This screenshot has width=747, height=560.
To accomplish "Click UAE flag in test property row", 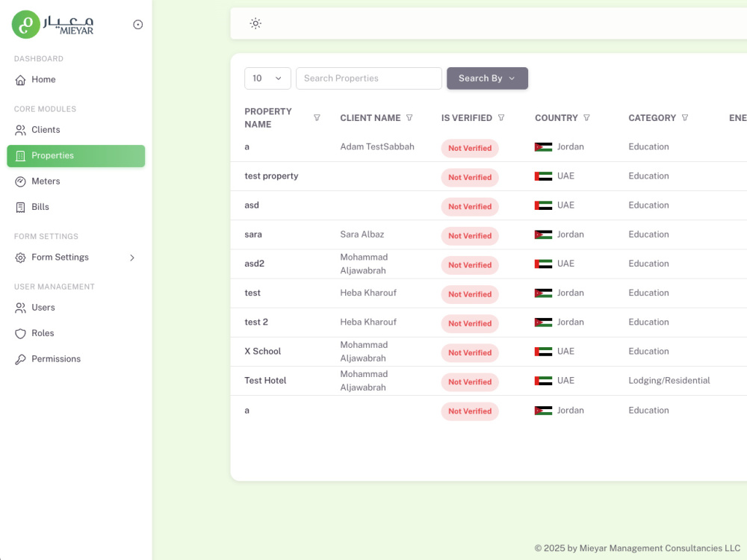I will tap(543, 176).
